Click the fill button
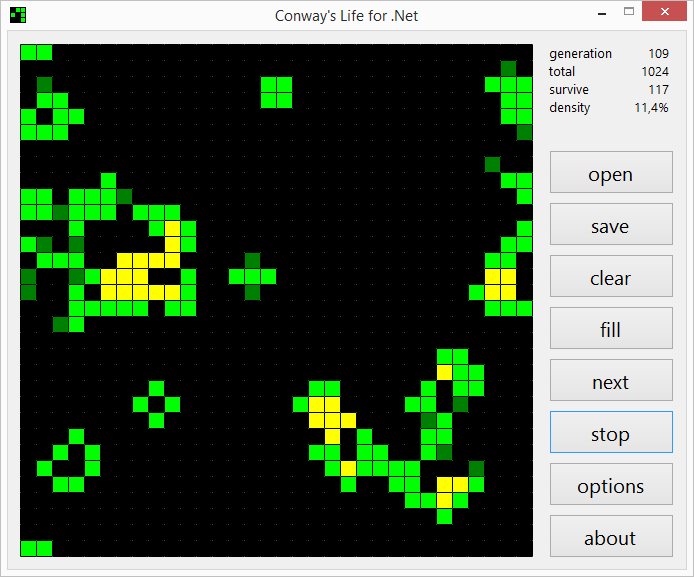This screenshot has height=577, width=694. point(610,330)
